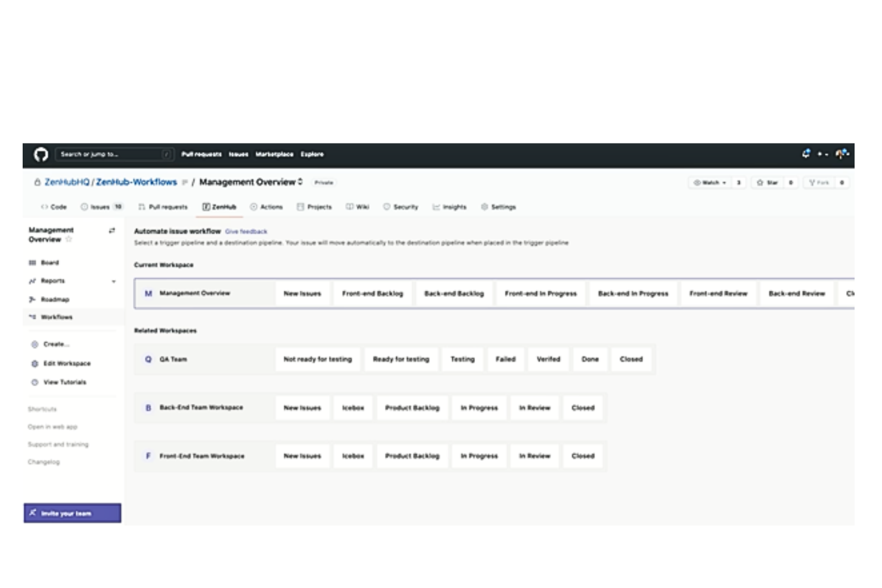Viewport: 882px width, 588px height.
Task: Open the Management Overview workspace switcher
Action: [251, 182]
